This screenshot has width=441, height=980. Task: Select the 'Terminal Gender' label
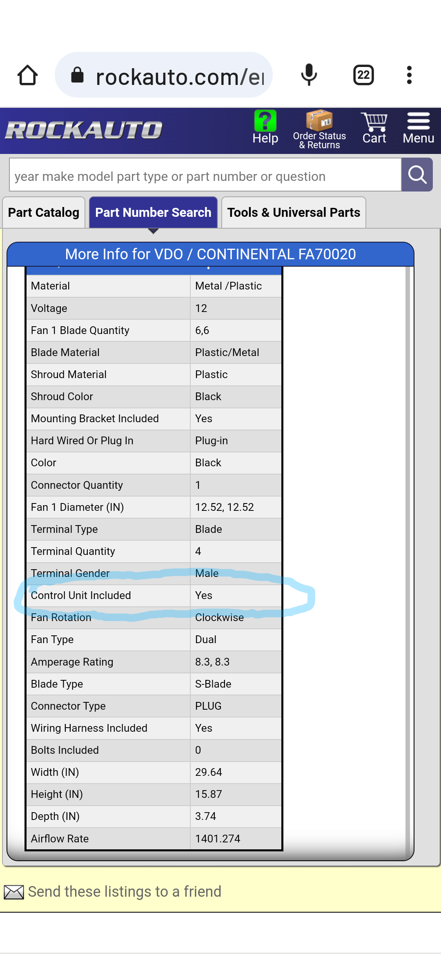point(70,573)
